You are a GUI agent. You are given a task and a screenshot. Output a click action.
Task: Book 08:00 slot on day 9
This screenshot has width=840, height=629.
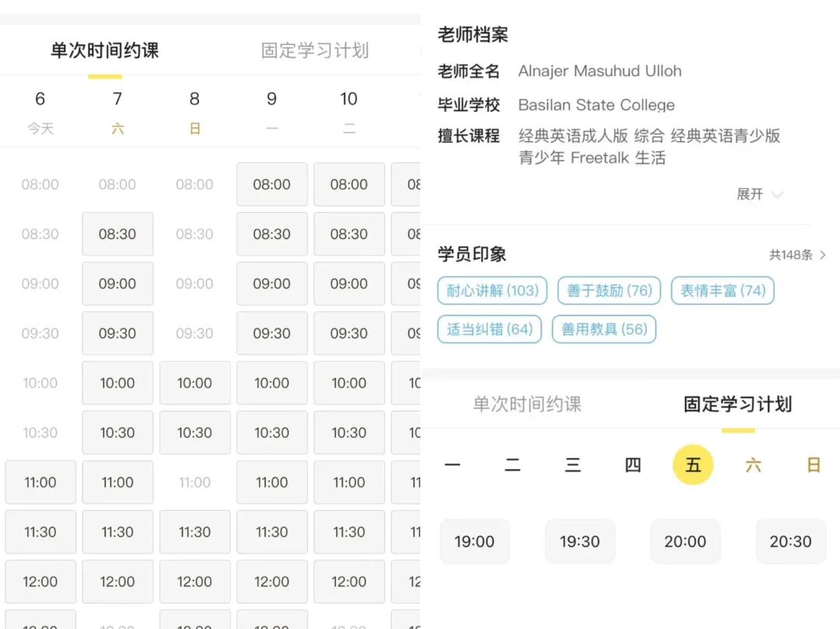click(271, 184)
